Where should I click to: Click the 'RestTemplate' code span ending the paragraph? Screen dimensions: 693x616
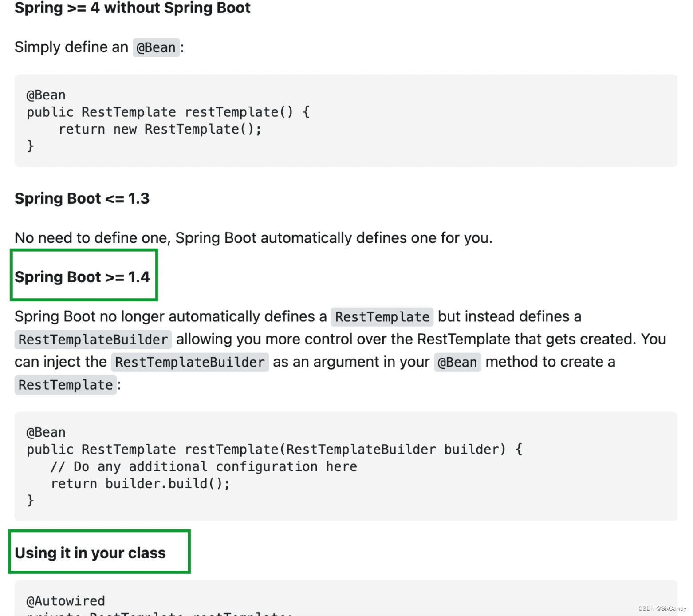click(65, 385)
